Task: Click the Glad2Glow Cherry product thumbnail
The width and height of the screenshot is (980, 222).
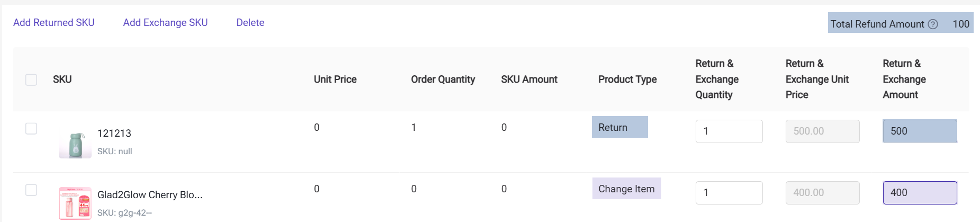Action: (x=75, y=203)
